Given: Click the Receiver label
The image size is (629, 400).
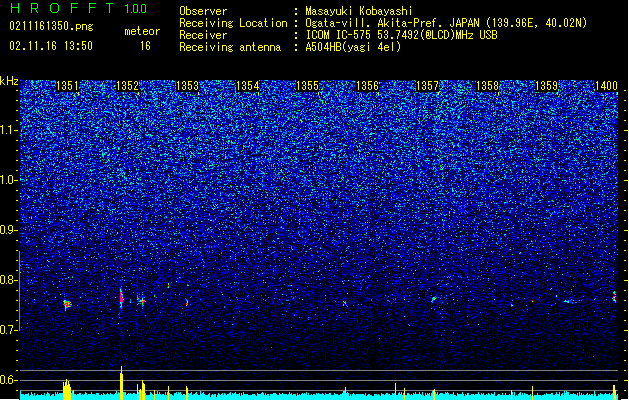Looking at the screenshot, I should click(203, 35).
